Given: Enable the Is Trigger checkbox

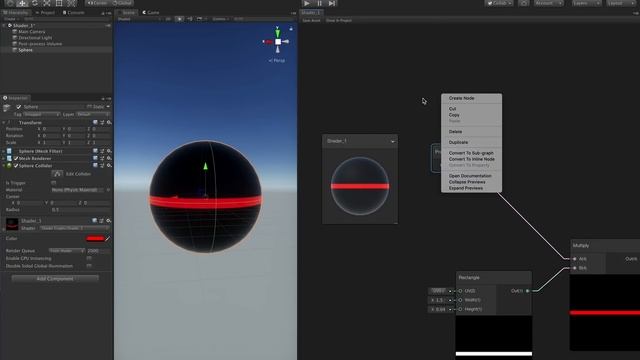Looking at the screenshot, I should coord(54,183).
